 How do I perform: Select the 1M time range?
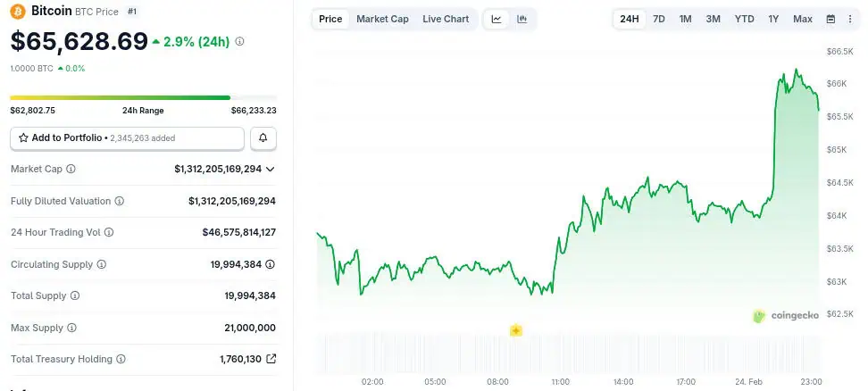[x=685, y=19]
